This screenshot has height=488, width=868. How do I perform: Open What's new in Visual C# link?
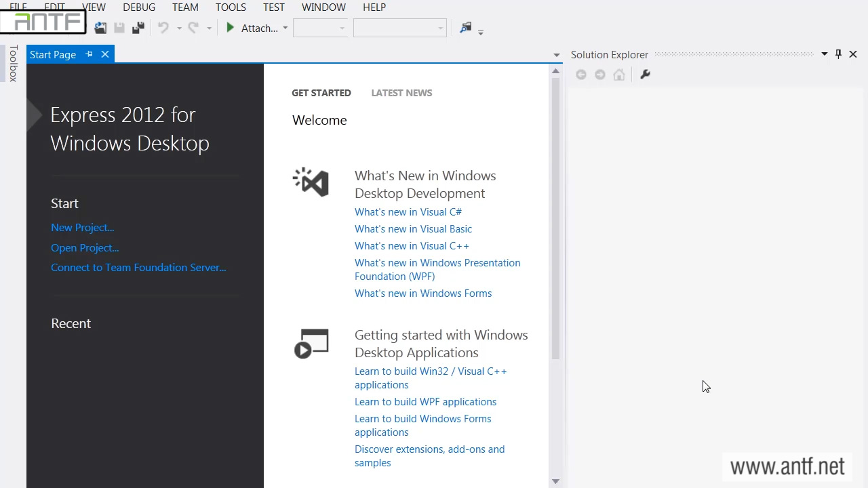tap(408, 212)
